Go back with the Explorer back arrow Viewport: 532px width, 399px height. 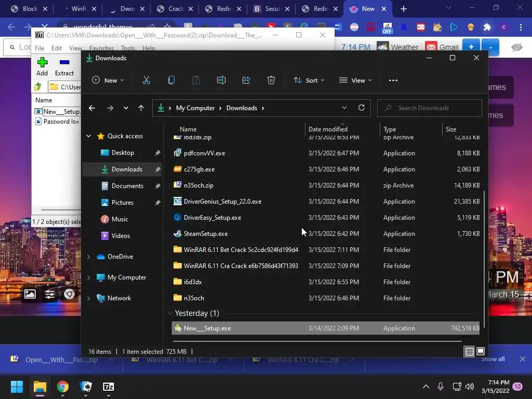coord(92,108)
